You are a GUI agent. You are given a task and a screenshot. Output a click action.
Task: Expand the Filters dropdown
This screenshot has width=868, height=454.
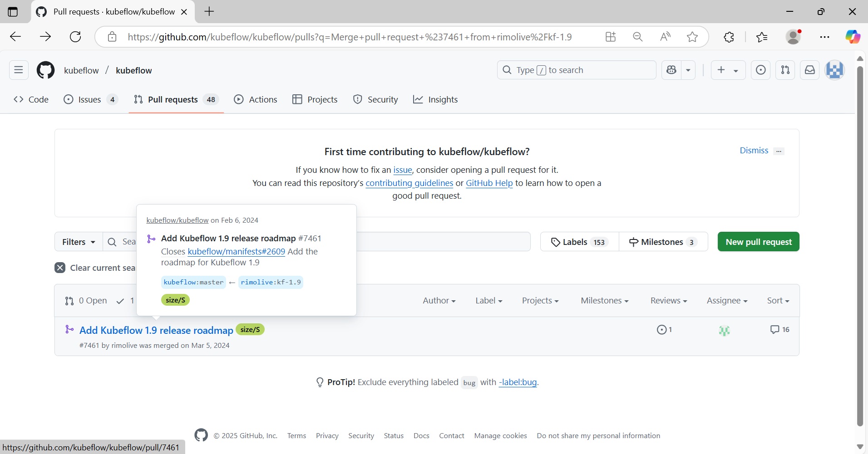(79, 242)
